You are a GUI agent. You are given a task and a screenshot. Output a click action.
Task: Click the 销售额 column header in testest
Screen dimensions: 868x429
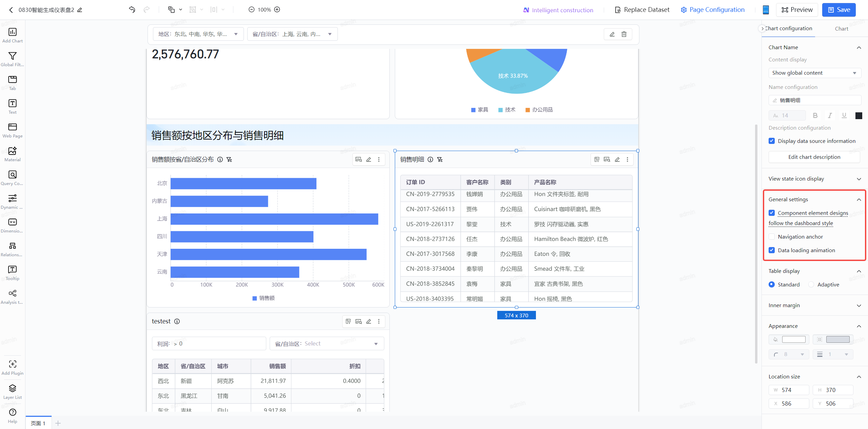tap(271, 366)
